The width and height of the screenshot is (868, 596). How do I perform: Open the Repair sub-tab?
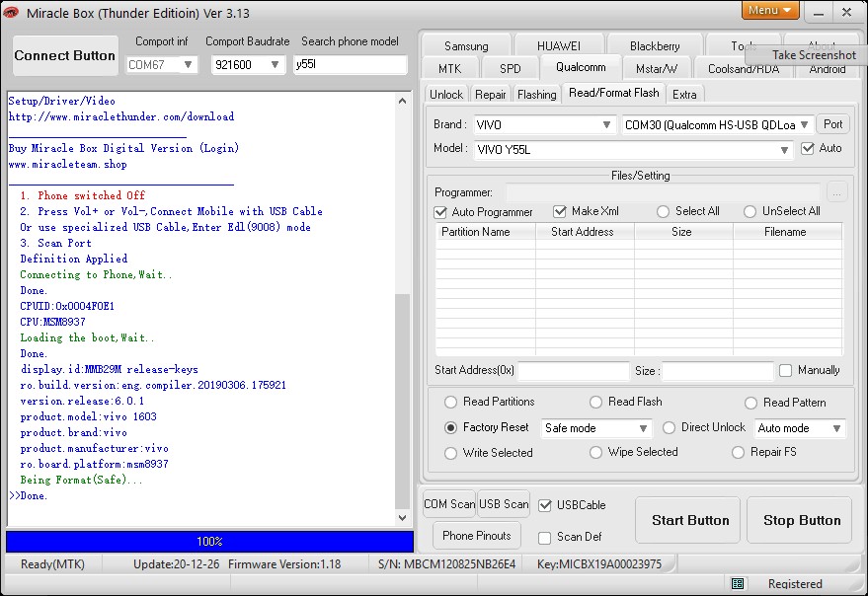click(x=491, y=95)
